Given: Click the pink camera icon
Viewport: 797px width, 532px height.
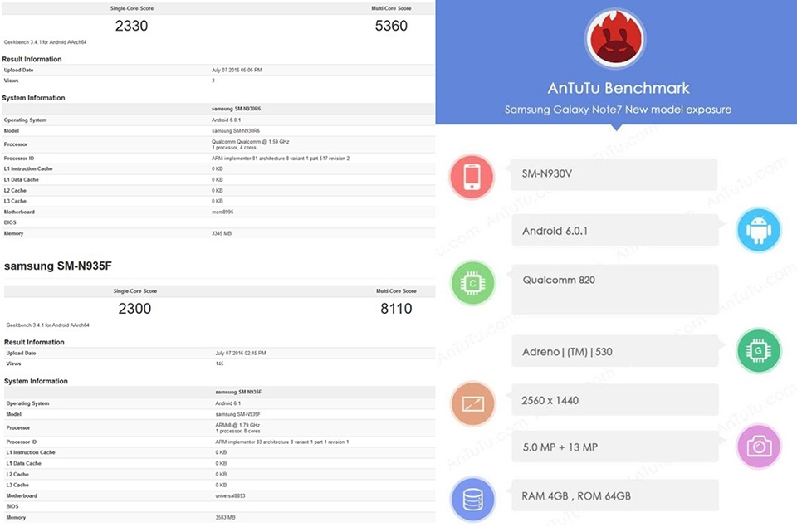Looking at the screenshot, I should coord(758,447).
